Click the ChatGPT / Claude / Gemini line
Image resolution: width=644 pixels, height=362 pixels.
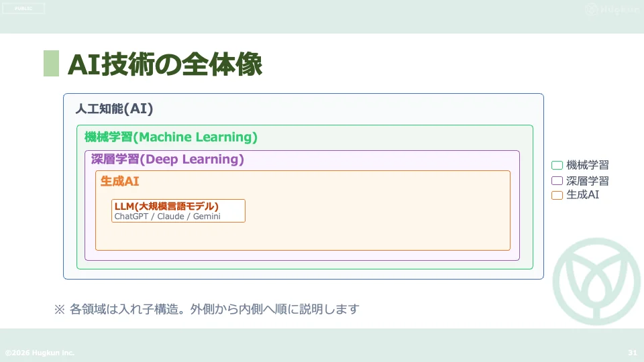point(167,217)
